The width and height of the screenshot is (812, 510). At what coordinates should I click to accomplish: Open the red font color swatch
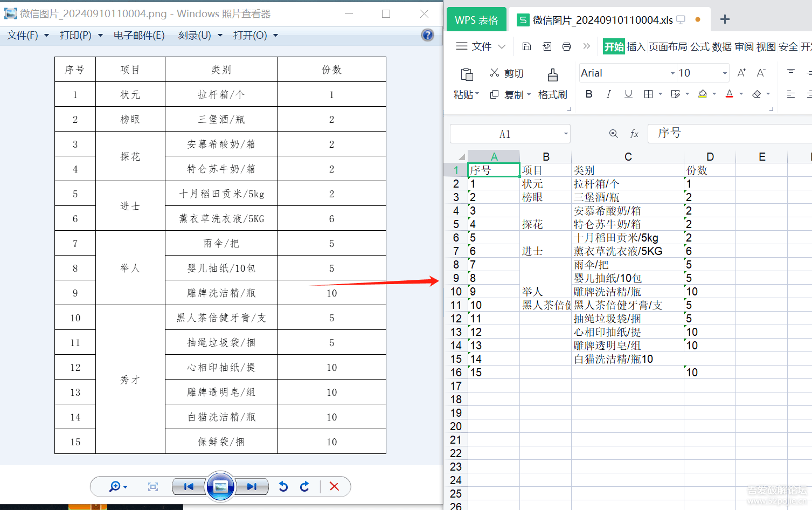click(x=729, y=93)
